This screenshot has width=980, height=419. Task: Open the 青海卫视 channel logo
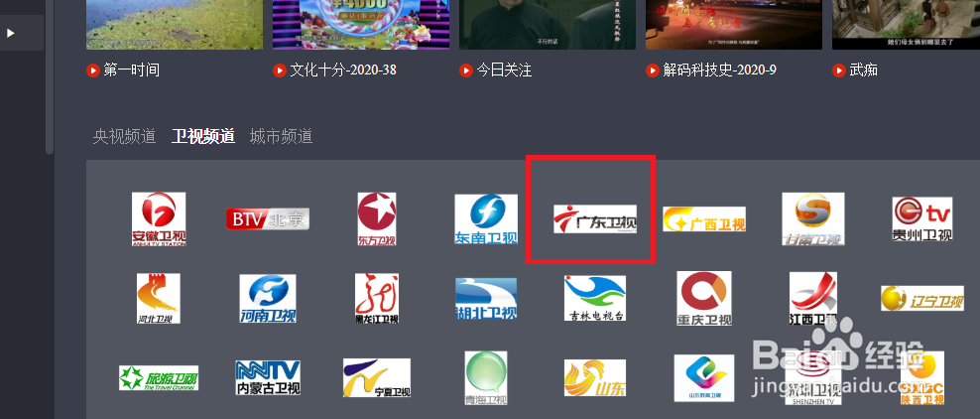click(486, 377)
